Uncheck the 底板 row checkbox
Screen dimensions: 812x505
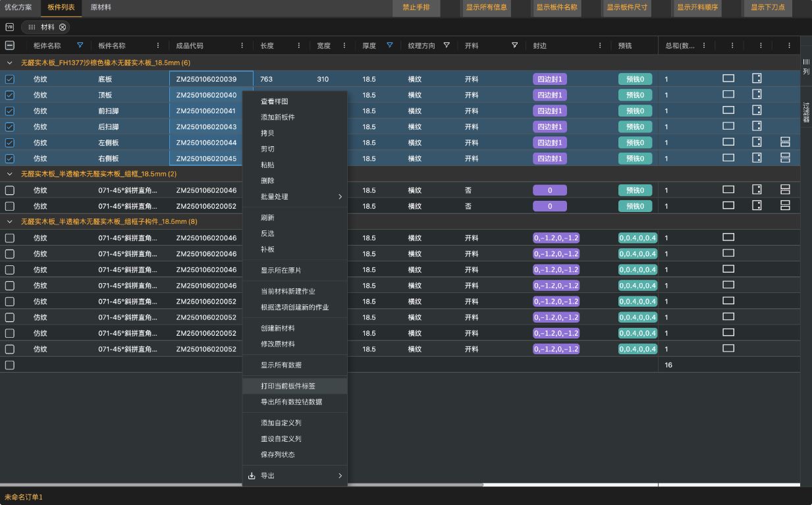(x=10, y=79)
